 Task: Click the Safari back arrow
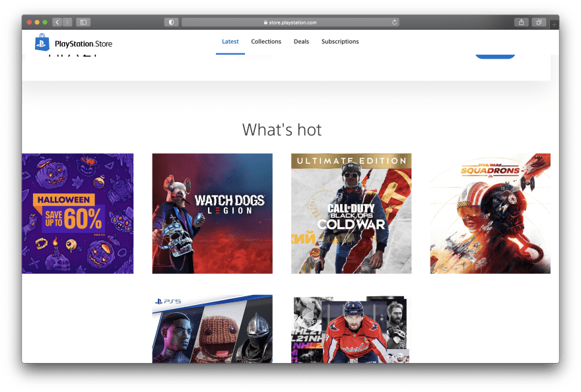coord(57,22)
